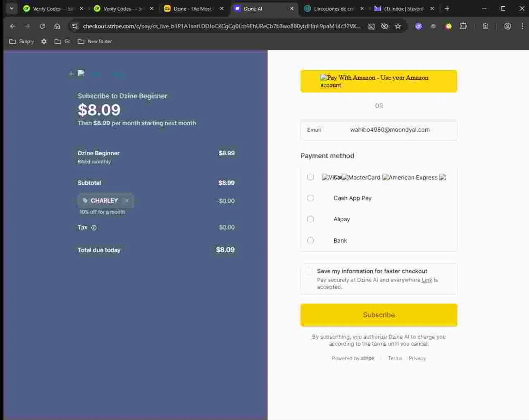Select the card payment radio button
This screenshot has width=529, height=420.
tap(310, 177)
